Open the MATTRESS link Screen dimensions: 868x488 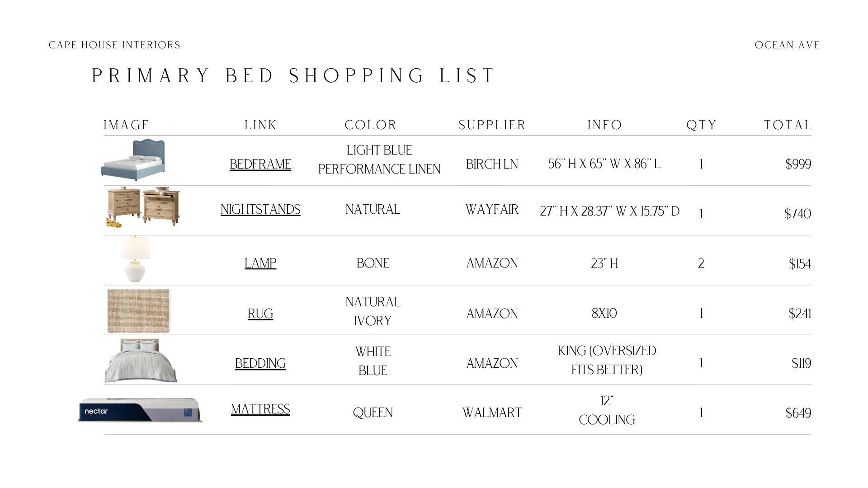click(260, 409)
